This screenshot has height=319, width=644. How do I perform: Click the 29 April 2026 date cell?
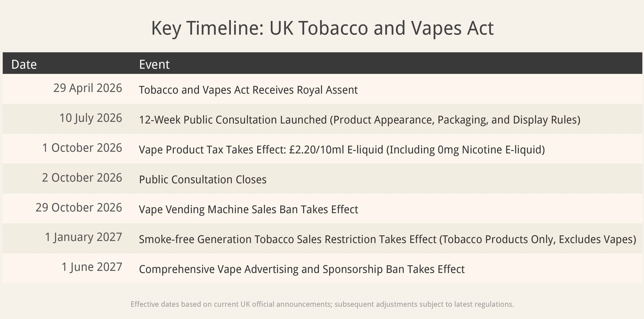87,88
